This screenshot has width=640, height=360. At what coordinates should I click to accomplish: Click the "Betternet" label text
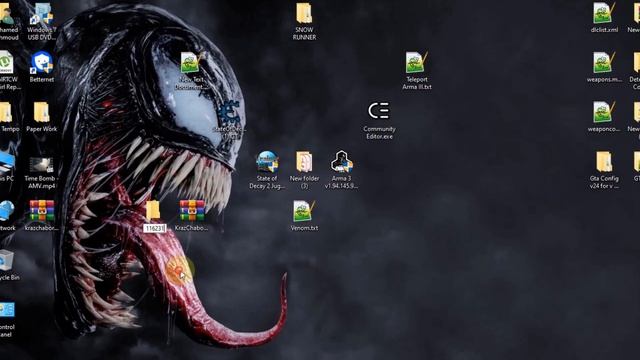click(42, 80)
